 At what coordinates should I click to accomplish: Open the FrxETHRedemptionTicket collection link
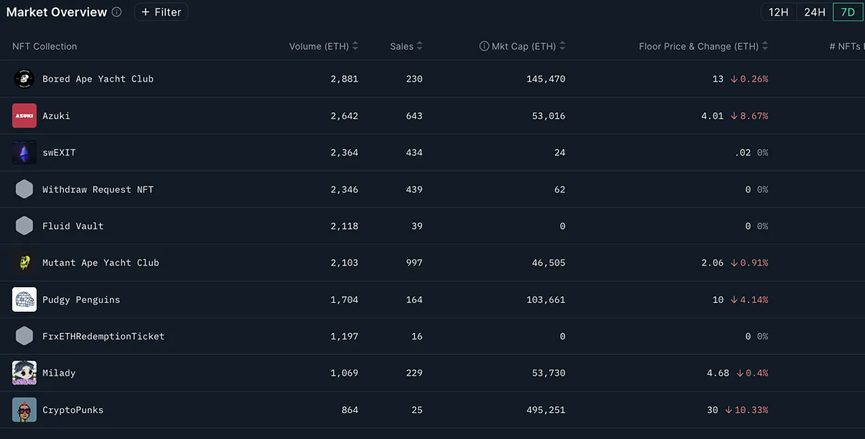[x=103, y=337]
